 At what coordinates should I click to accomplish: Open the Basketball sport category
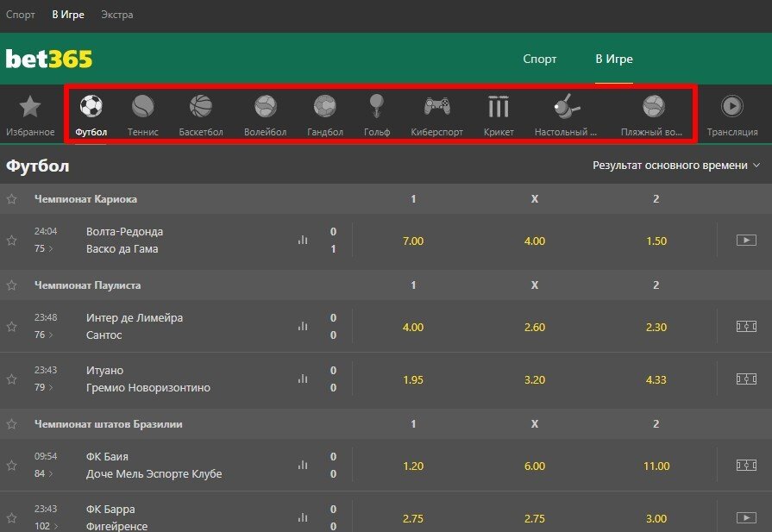point(200,107)
